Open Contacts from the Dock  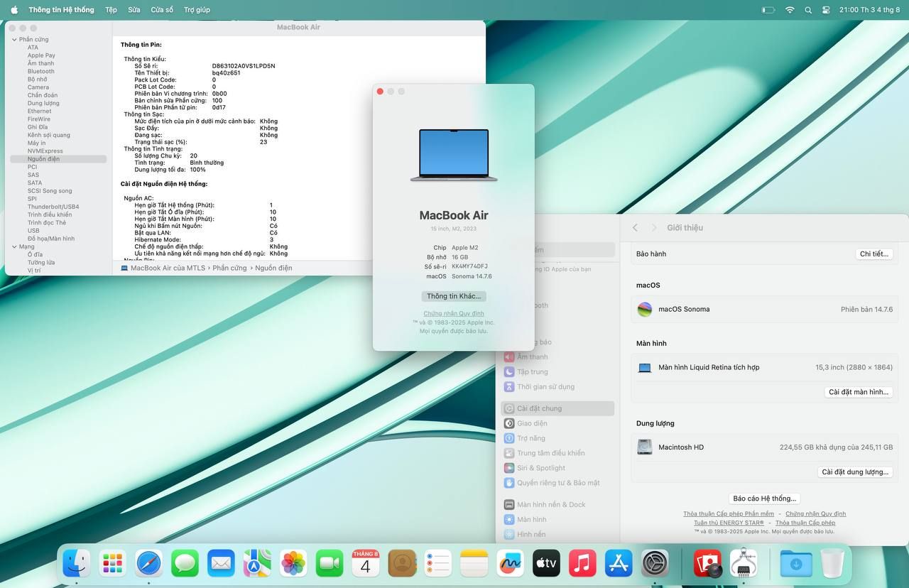click(402, 564)
